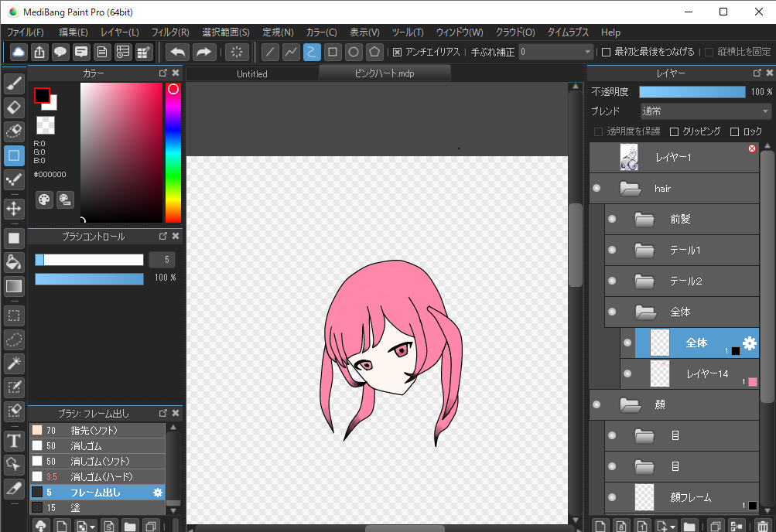
Task: Click the Redo arrow in toolbar
Action: point(203,52)
